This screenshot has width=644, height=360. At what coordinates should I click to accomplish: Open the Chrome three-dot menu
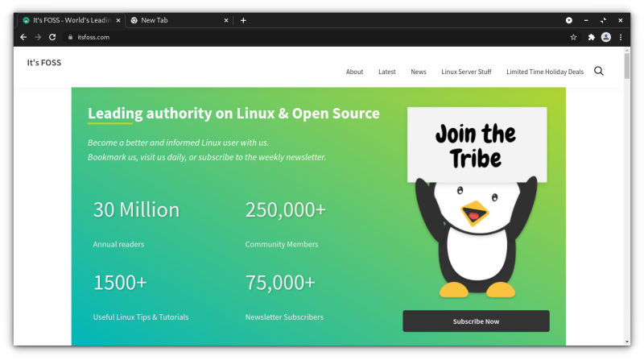(x=621, y=37)
